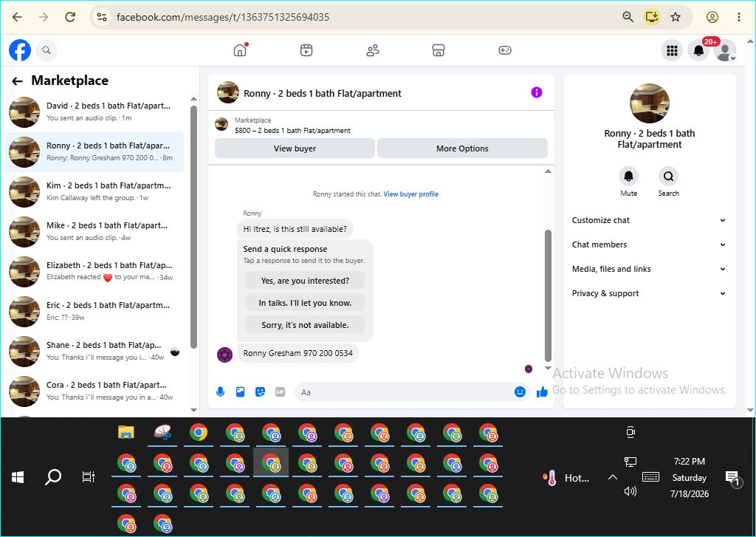Click the Mute bell icon
This screenshot has height=537, width=756.
pos(629,177)
